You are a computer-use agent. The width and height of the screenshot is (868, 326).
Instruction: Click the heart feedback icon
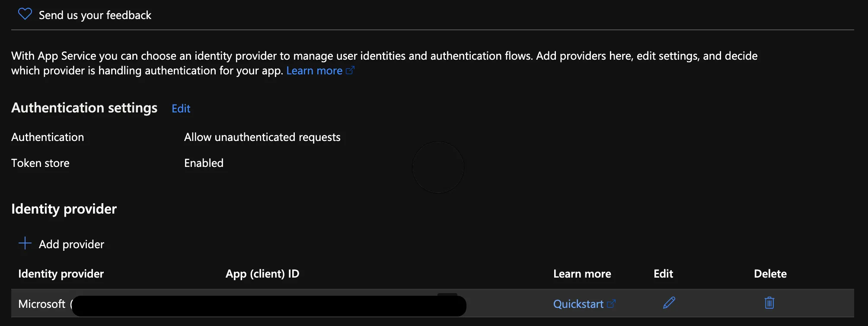[x=25, y=14]
